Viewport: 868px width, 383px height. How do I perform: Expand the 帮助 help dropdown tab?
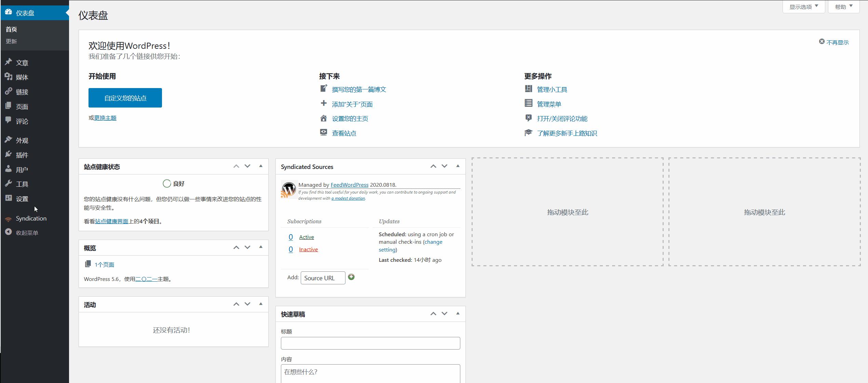(843, 7)
